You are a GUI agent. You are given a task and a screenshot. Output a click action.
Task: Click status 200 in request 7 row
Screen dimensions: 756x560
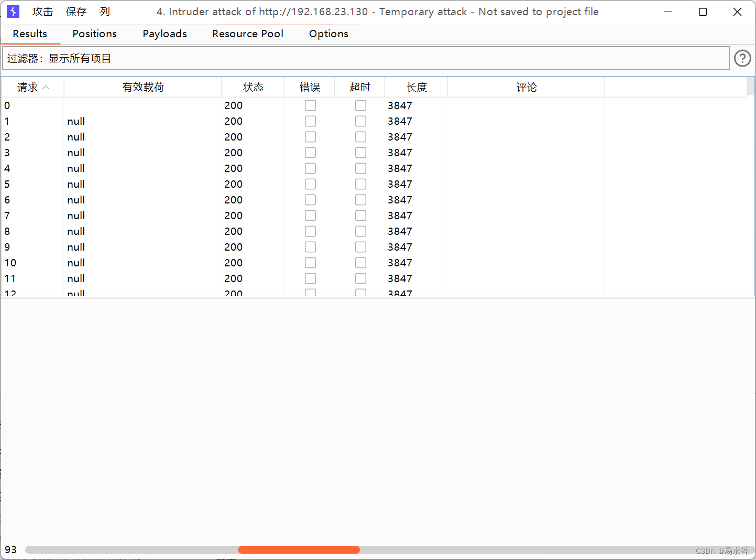tap(233, 216)
